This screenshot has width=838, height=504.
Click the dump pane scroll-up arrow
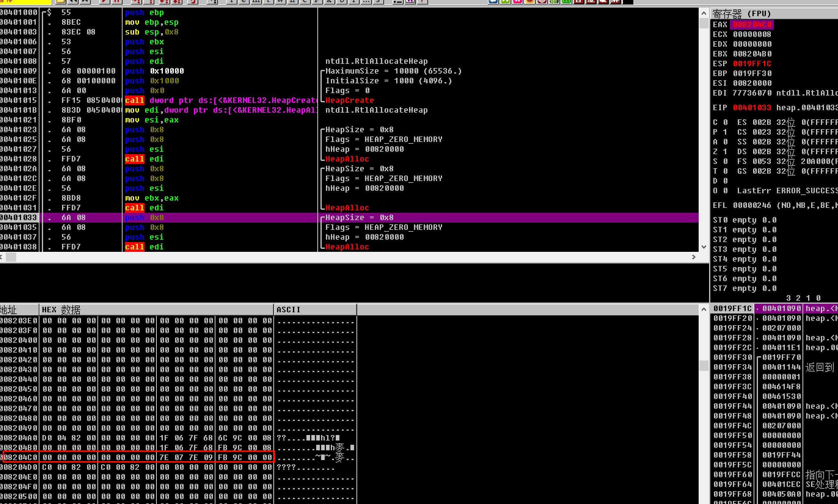click(704, 309)
